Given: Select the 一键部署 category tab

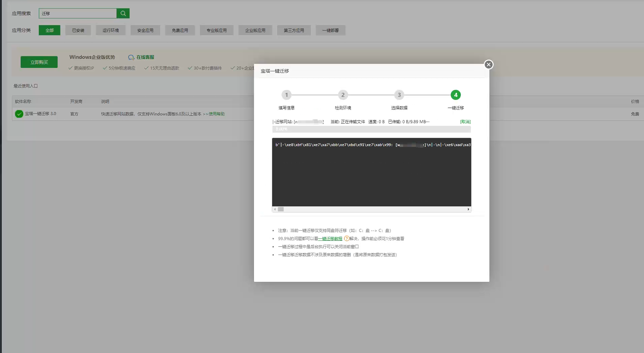Looking at the screenshot, I should pyautogui.click(x=330, y=30).
